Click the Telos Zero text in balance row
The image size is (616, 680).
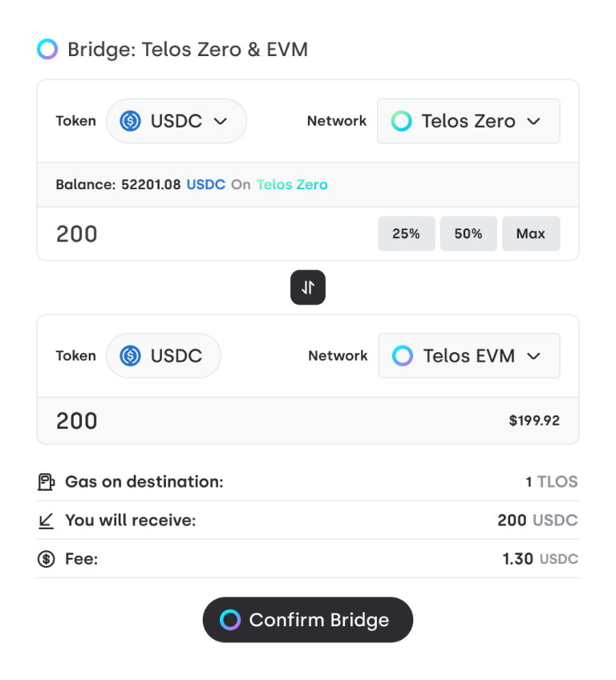point(292,184)
